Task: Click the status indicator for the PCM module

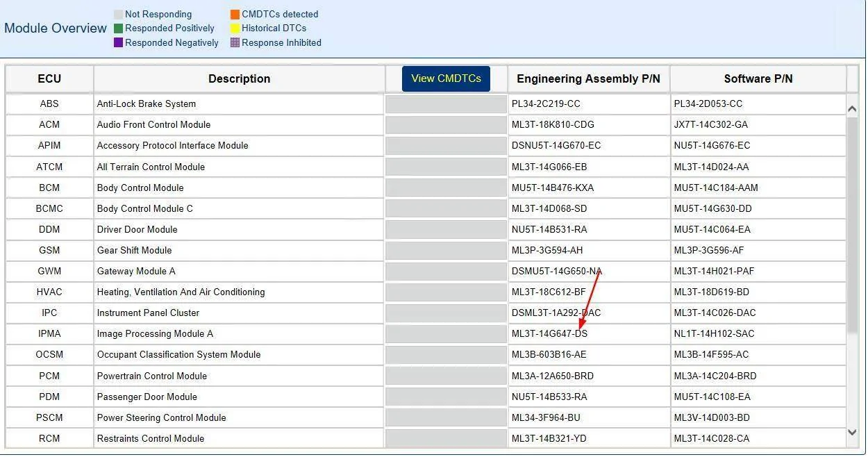Action: [445, 376]
